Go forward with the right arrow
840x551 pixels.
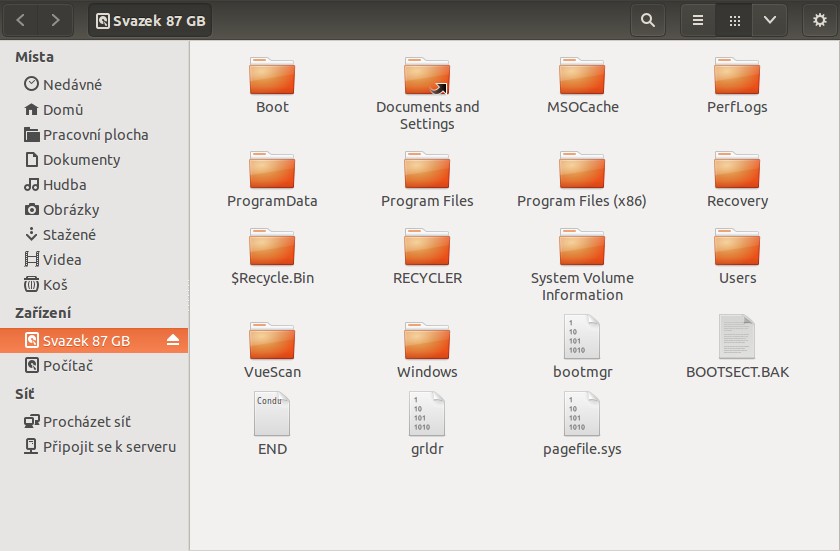tap(55, 20)
